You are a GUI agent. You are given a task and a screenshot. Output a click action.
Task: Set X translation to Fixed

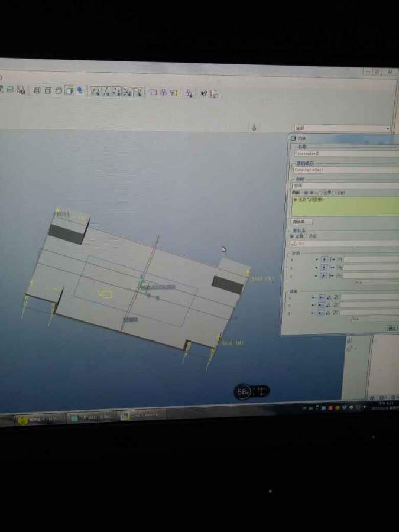pyautogui.click(x=325, y=259)
